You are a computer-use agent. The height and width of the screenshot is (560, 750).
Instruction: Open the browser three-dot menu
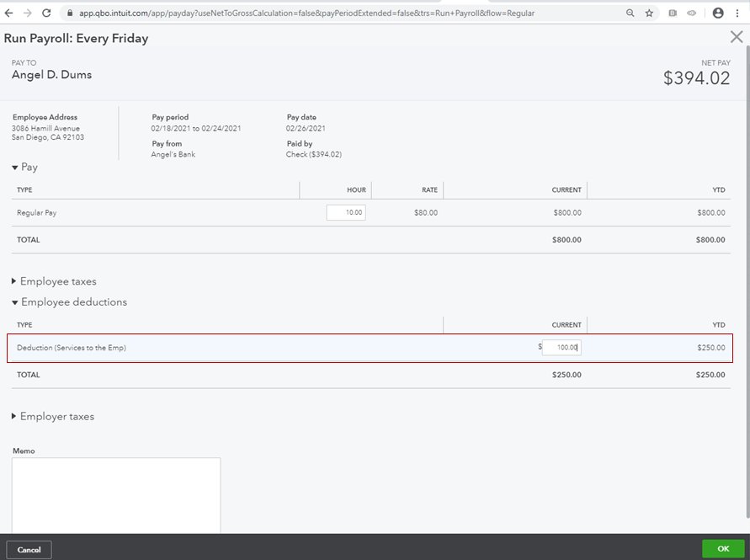click(737, 13)
